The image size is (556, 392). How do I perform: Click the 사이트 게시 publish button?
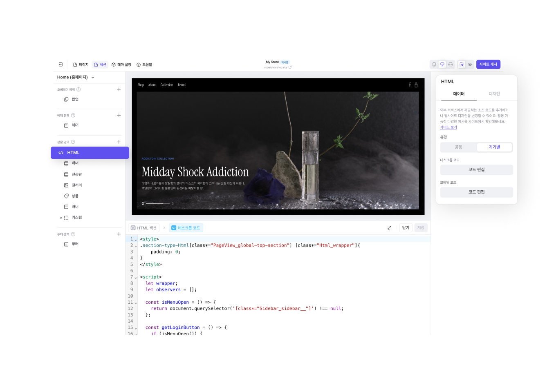pos(488,65)
